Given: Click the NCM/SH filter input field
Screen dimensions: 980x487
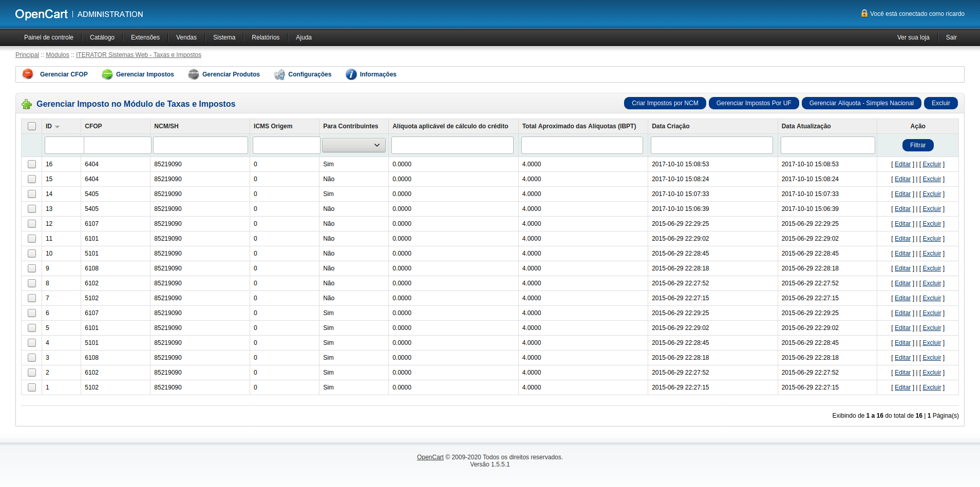Looking at the screenshot, I should tap(200, 145).
